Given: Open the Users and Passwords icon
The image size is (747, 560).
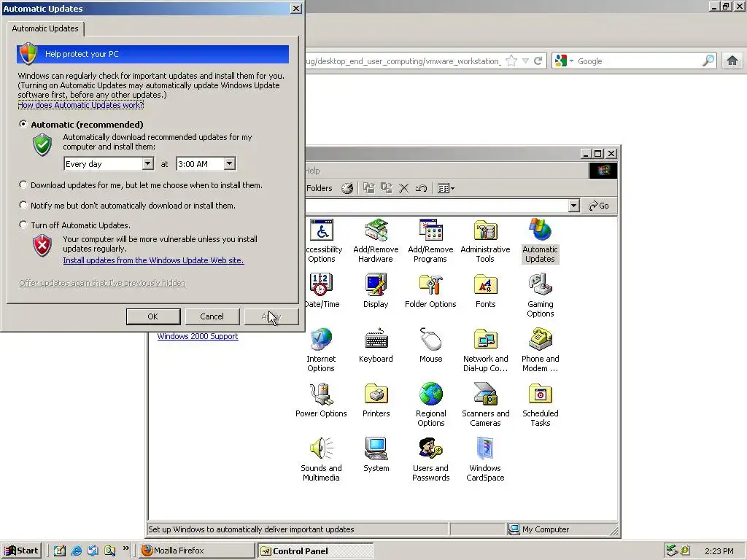Looking at the screenshot, I should 430,459.
